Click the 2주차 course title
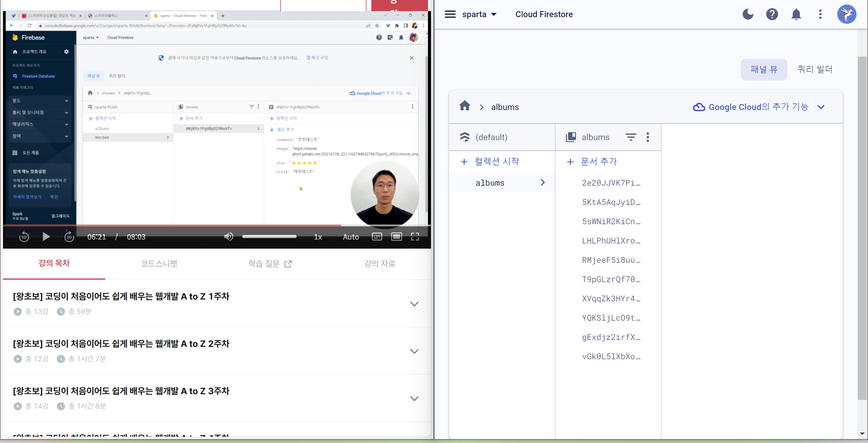Screen dimensions: 868x443 coord(121,344)
